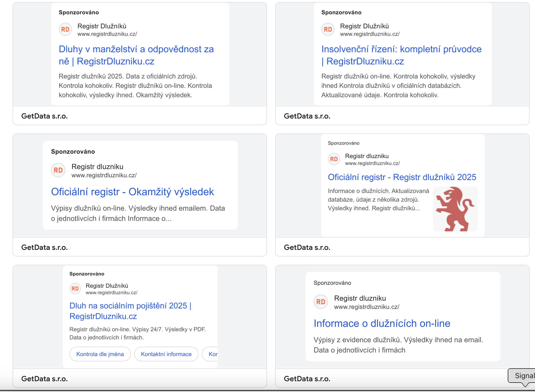Click URL in Okamžitý výsledek ad
Image resolution: width=535 pixels, height=392 pixels.
point(104,175)
